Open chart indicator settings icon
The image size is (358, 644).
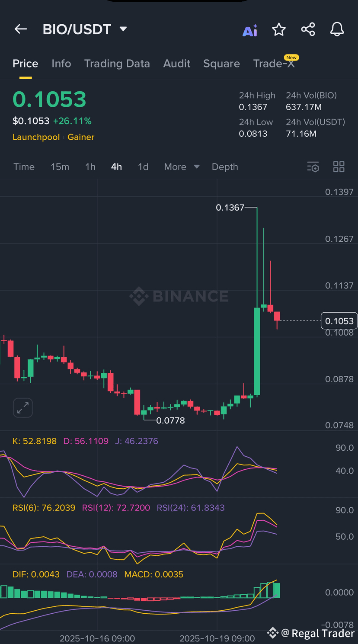pyautogui.click(x=313, y=167)
